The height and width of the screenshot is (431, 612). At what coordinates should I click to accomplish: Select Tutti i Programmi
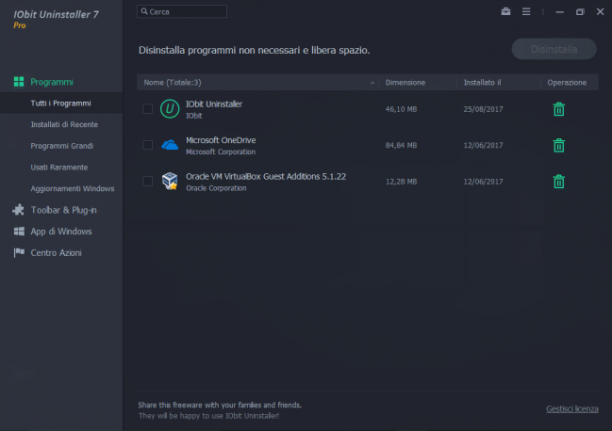(x=61, y=103)
